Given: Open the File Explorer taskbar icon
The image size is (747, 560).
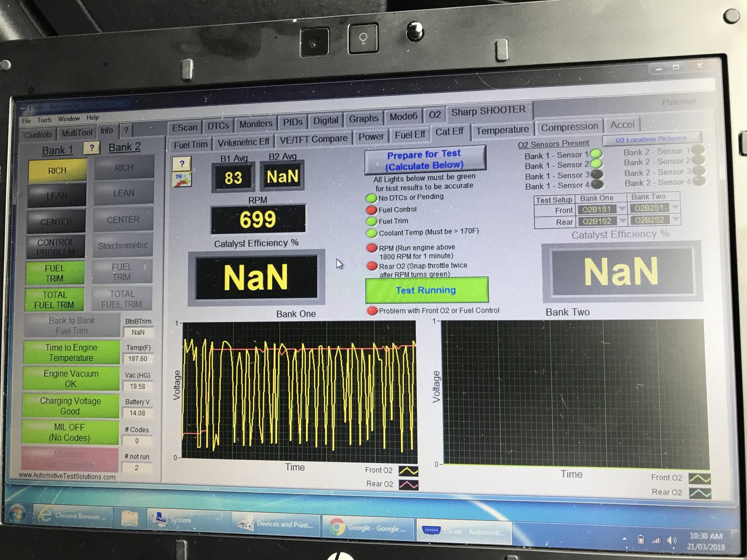Looking at the screenshot, I should pos(130,518).
